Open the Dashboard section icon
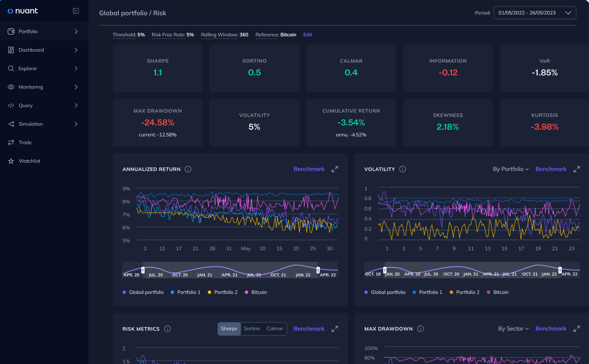Viewport: 589px width, 364px height. (10, 50)
